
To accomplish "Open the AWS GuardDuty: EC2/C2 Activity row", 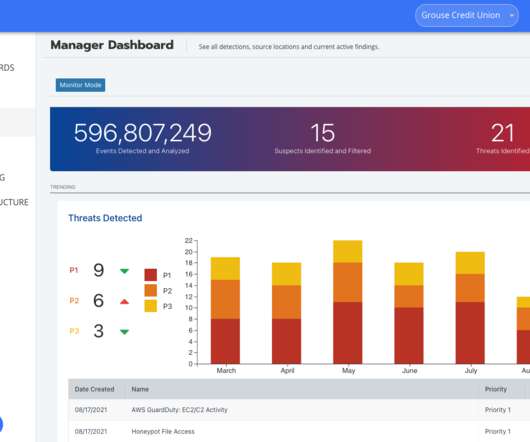I will 299,410.
